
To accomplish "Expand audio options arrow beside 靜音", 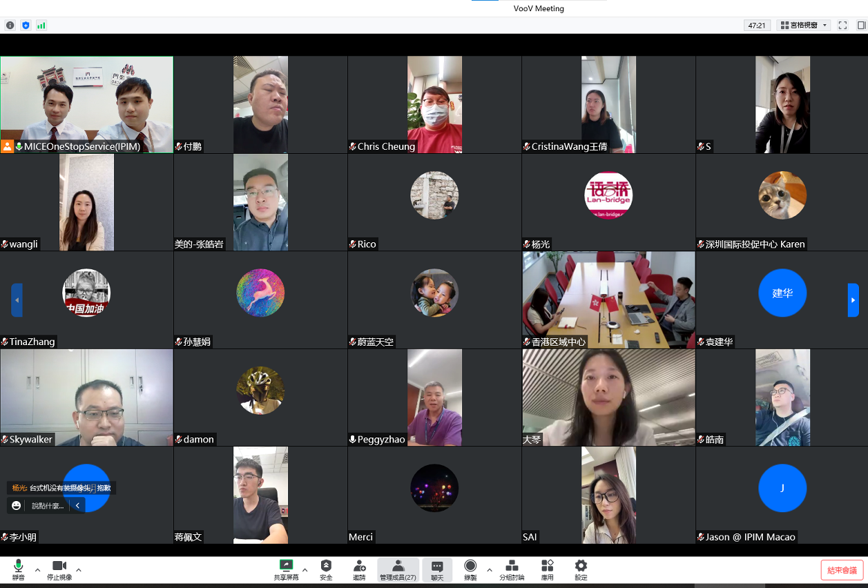I will click(x=38, y=570).
